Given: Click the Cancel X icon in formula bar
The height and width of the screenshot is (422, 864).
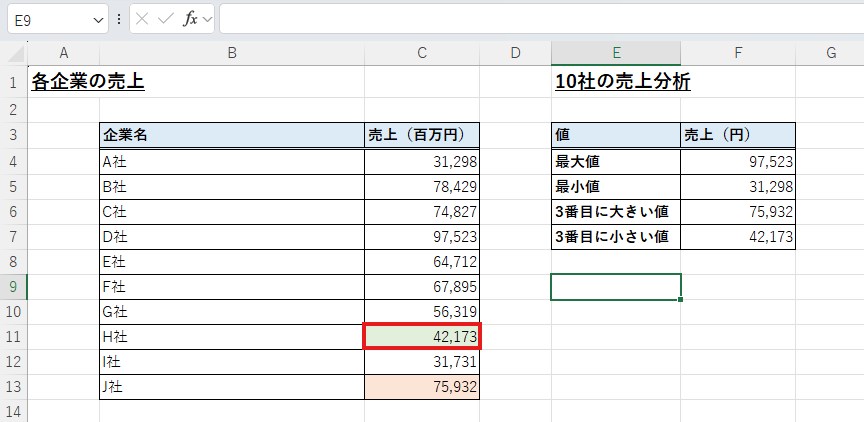Looking at the screenshot, I should (143, 19).
